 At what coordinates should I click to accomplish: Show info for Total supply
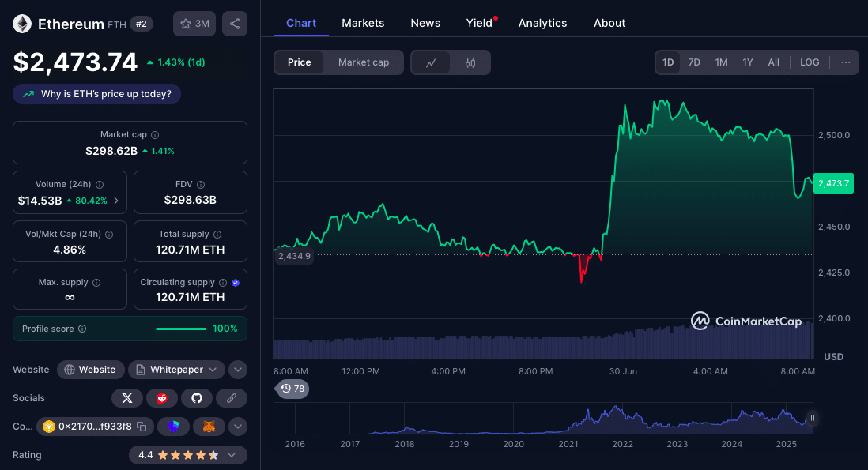click(x=217, y=235)
